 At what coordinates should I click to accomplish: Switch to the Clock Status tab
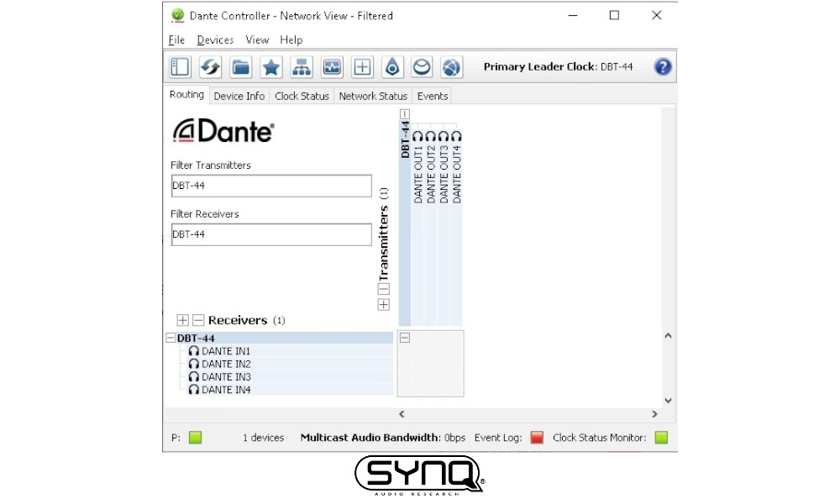click(x=302, y=96)
